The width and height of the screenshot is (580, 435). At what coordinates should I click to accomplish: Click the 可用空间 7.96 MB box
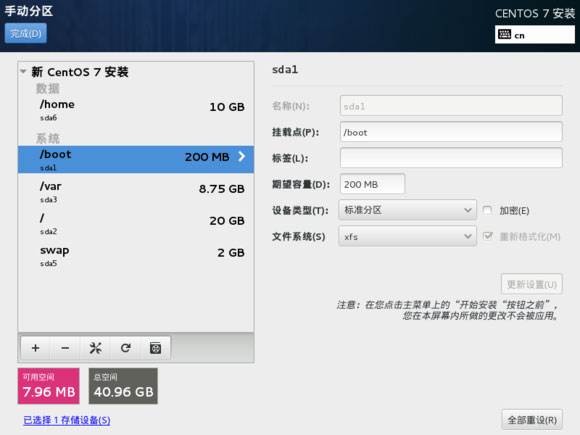point(48,386)
